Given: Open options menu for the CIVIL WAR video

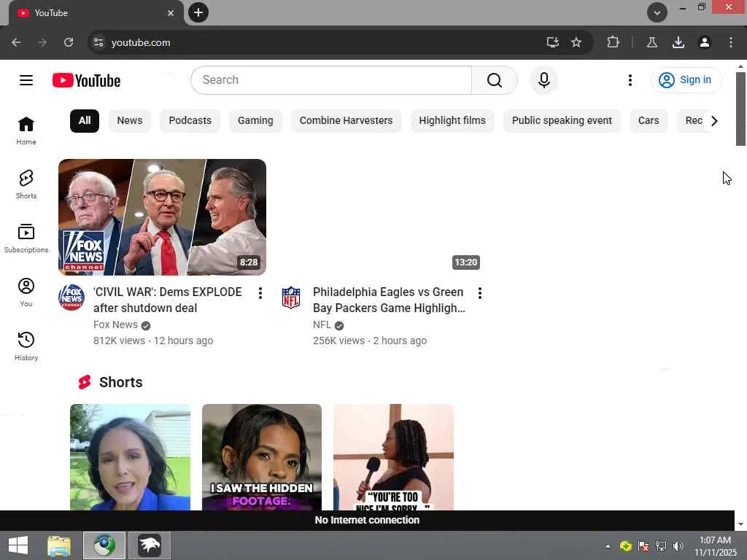Looking at the screenshot, I should tap(260, 293).
